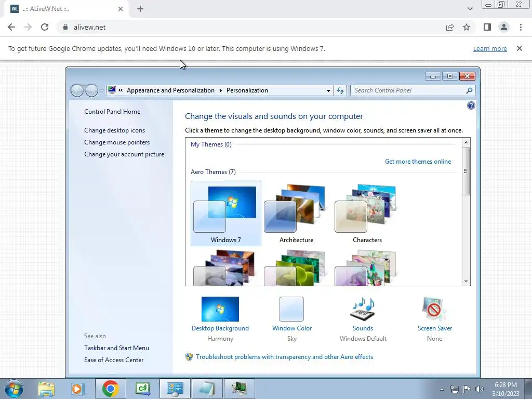532x399 pixels.
Task: Click the volume speaker tray icon
Action: coord(480,389)
